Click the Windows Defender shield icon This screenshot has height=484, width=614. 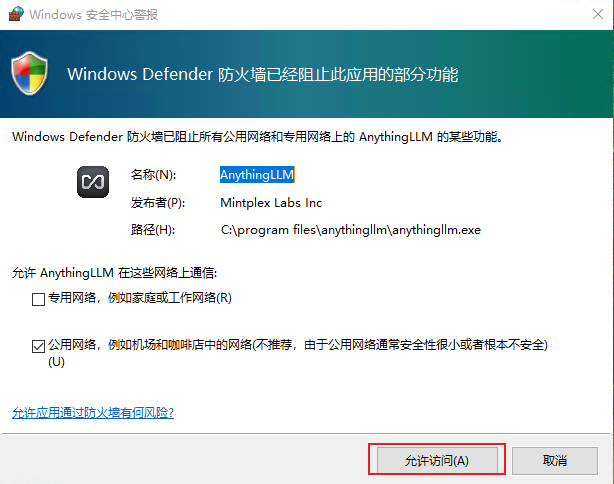pos(30,74)
